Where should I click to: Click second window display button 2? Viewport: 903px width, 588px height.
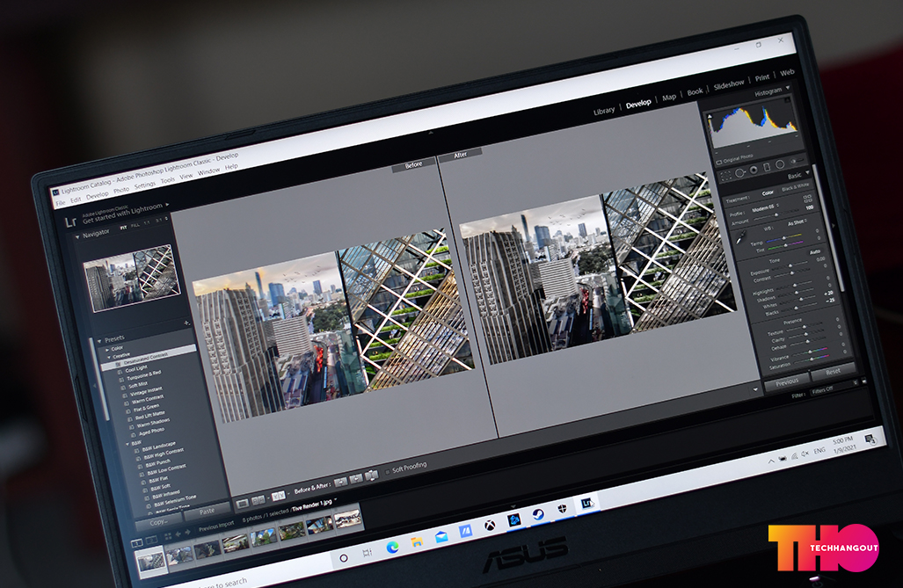click(151, 540)
